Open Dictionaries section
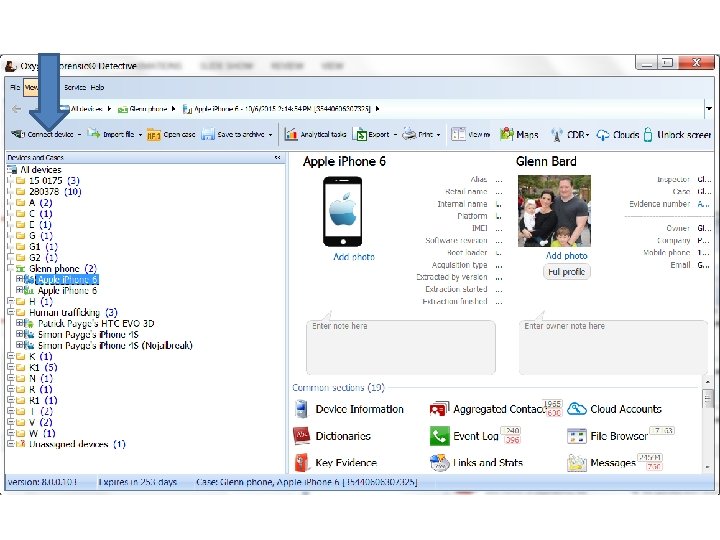The image size is (720, 540). pyautogui.click(x=332, y=436)
